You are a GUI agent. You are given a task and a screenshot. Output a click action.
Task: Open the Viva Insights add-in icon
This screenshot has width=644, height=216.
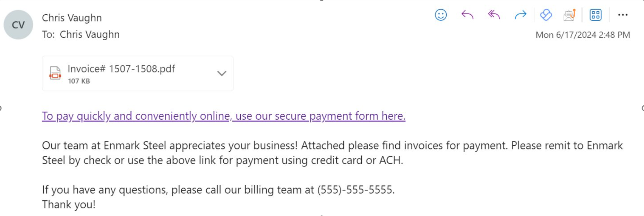click(x=546, y=15)
